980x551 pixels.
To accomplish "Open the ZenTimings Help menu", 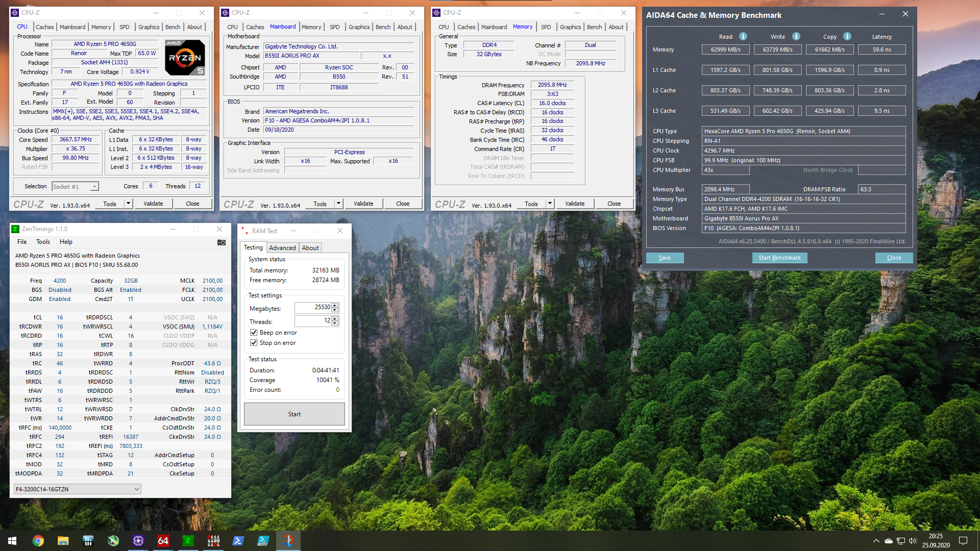I will click(66, 242).
